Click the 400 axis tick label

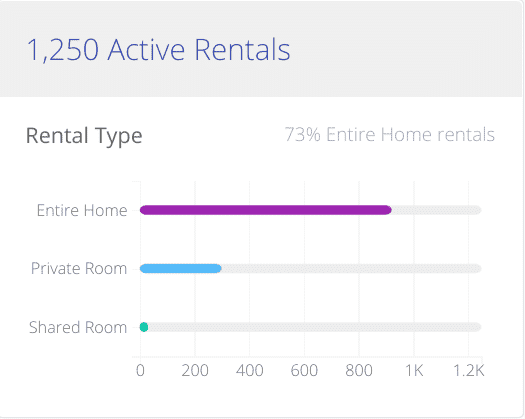pyautogui.click(x=249, y=371)
